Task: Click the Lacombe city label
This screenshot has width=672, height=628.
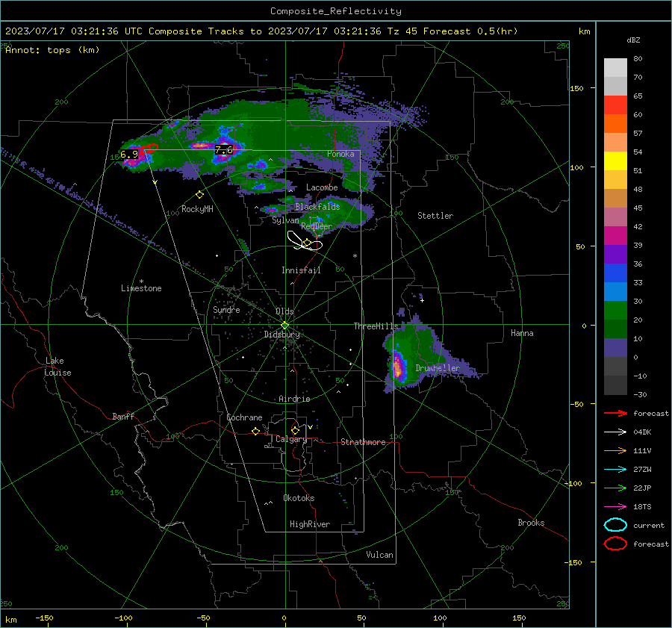Action: (322, 187)
